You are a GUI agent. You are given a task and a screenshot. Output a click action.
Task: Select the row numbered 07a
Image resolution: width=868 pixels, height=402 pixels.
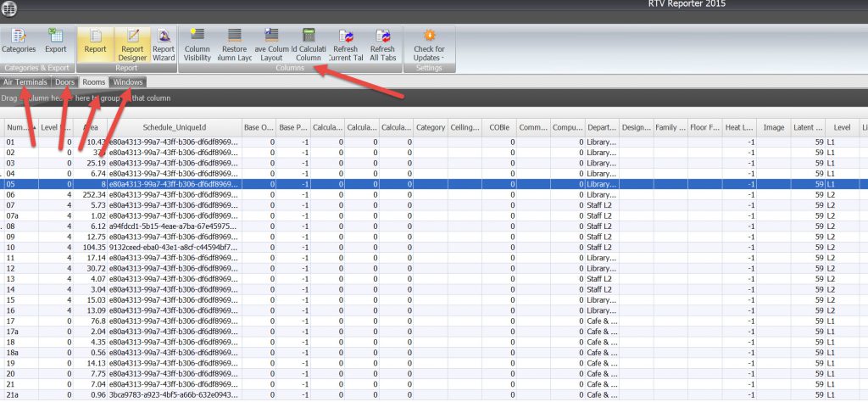[12, 215]
